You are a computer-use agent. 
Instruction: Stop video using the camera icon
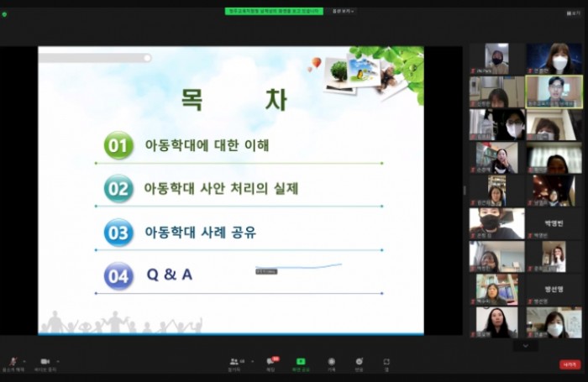point(45,362)
